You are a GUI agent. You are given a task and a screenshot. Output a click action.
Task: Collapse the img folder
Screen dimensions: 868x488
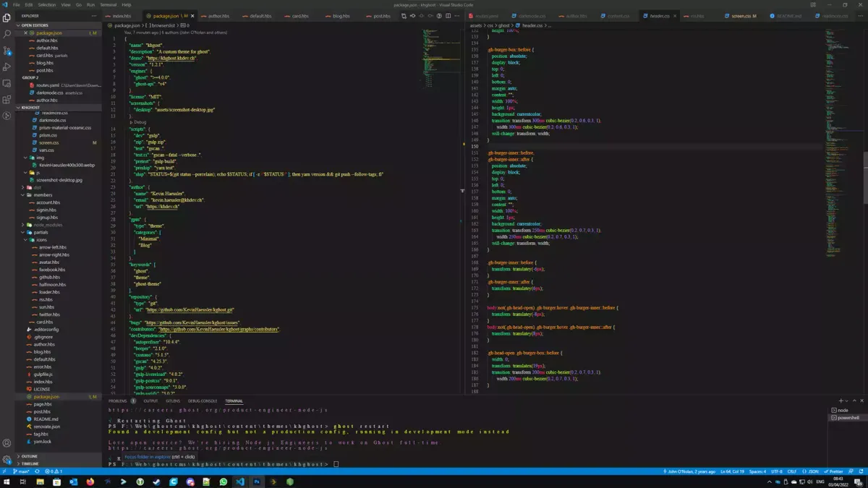(38, 158)
